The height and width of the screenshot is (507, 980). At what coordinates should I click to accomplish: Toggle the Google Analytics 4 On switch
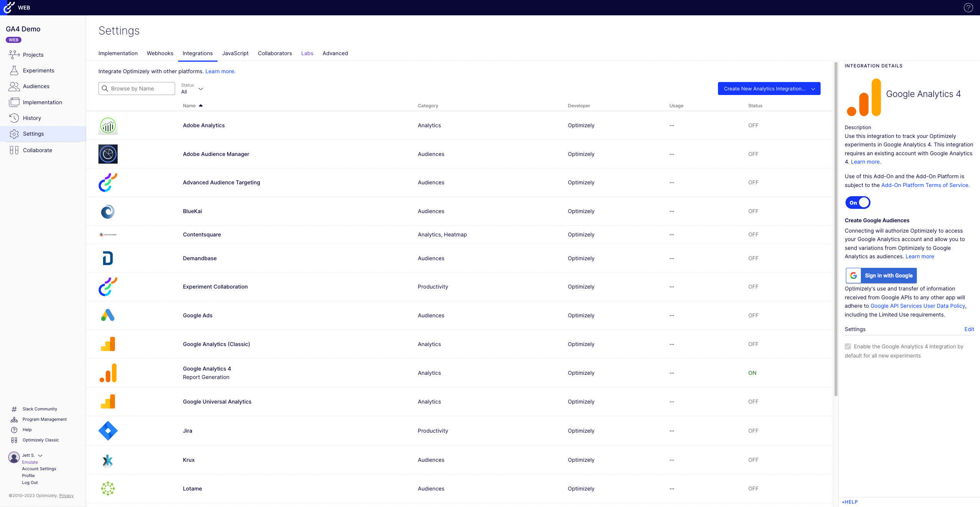[x=858, y=203]
